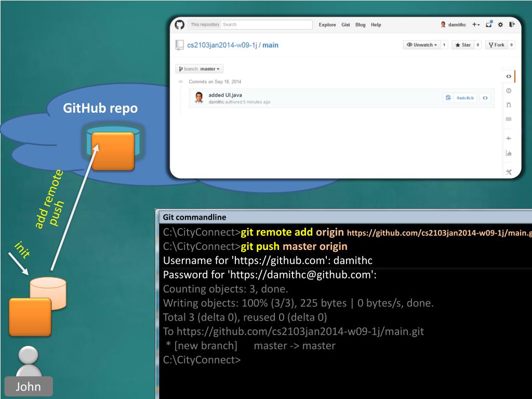Open the Graphs sidebar icon
The image size is (532, 399).
click(x=509, y=153)
